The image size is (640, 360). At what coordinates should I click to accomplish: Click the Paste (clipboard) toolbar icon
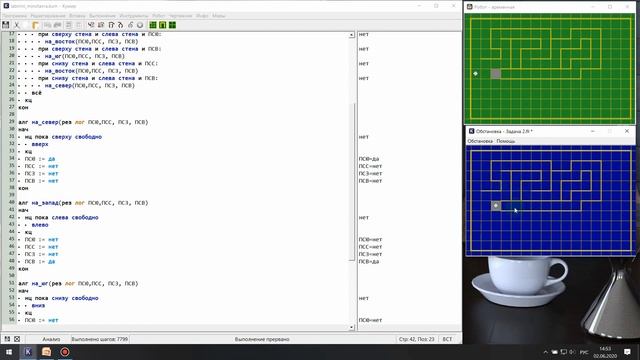point(35,25)
